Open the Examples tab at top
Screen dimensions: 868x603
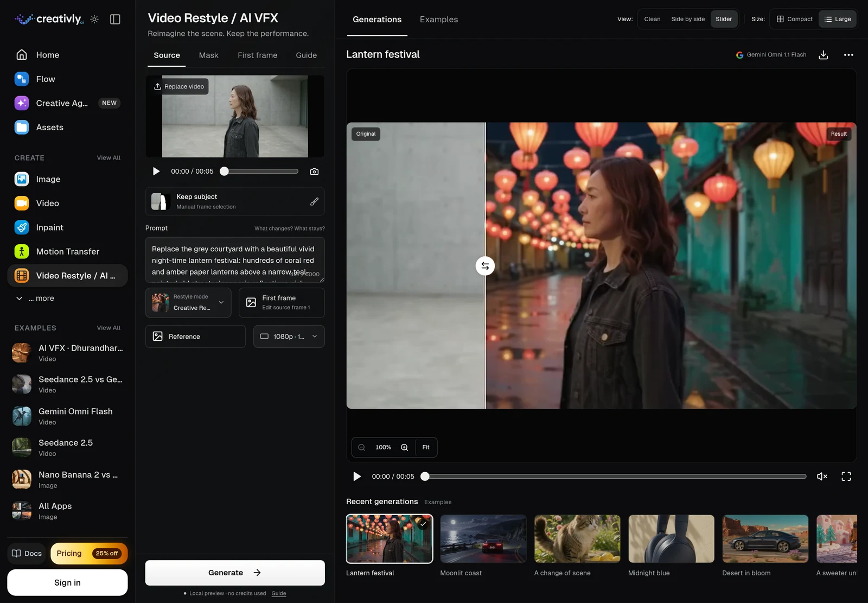point(439,20)
